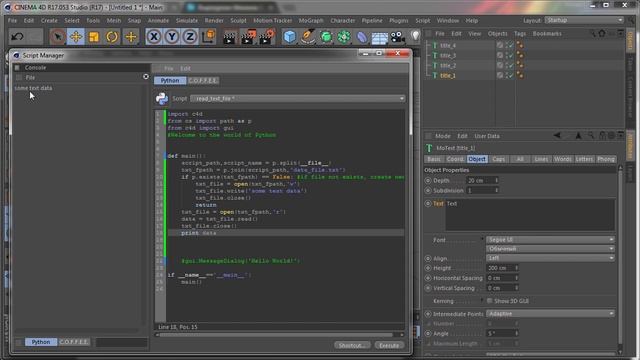This screenshot has width=640, height=360.
Task: Select Python button at console bottom
Action: point(41,342)
